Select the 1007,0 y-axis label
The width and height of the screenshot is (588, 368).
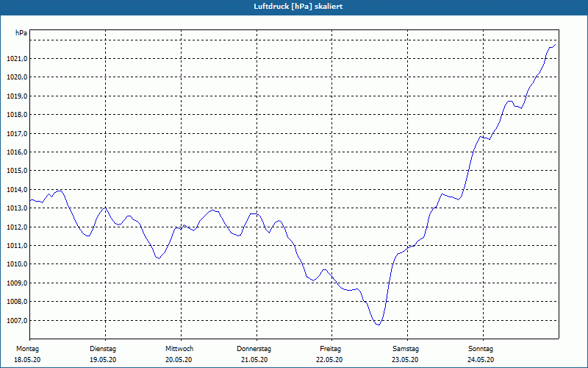(x=17, y=321)
